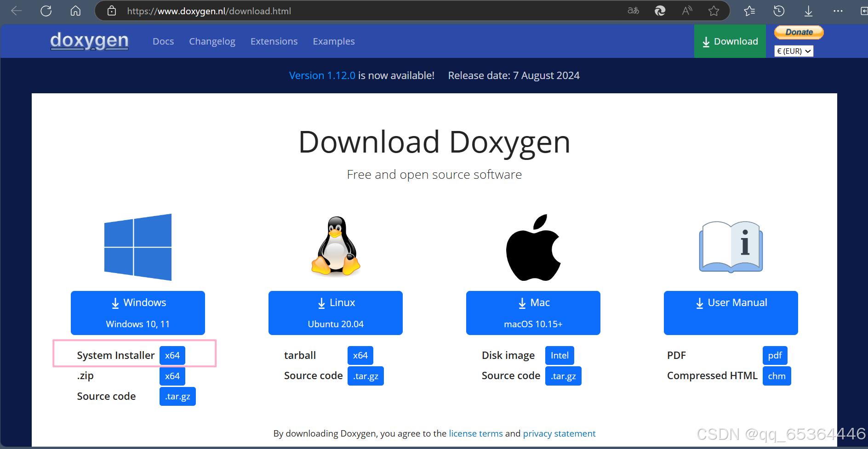Viewport: 868px width, 449px height.
Task: Open the Examples page
Action: point(334,41)
